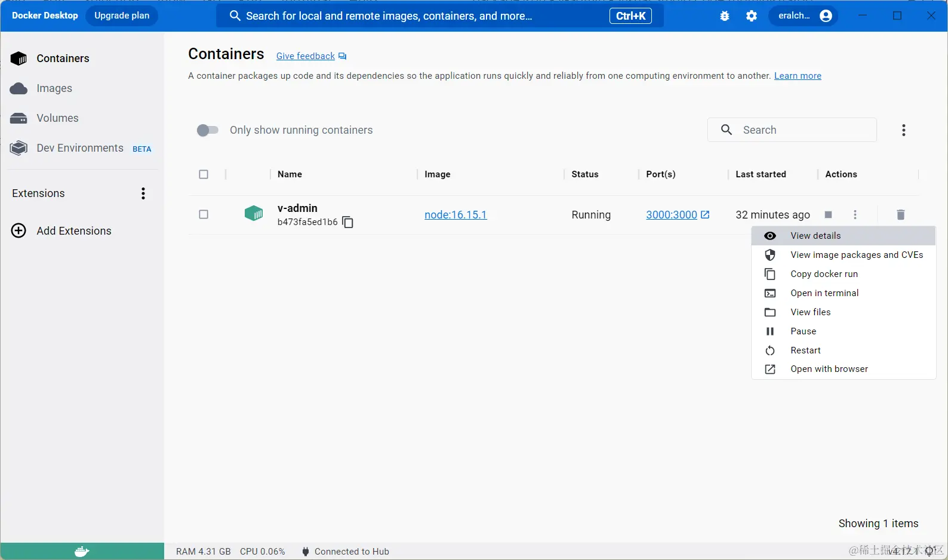Open the node:16.15.1 image link

(x=455, y=215)
